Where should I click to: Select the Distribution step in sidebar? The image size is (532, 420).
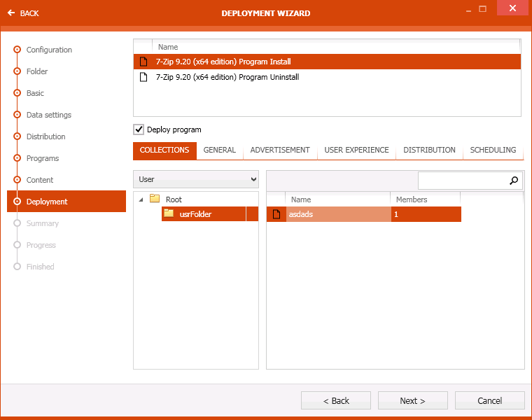(x=45, y=136)
